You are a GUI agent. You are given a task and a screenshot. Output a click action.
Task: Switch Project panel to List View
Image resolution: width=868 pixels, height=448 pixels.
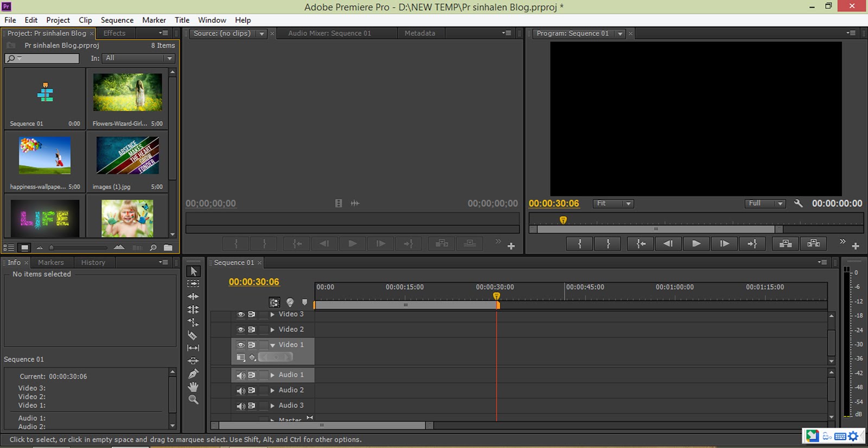9,248
